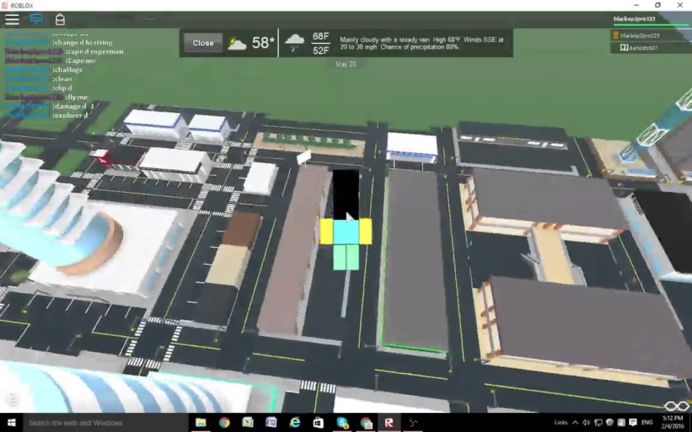Launch Google Chrome from the taskbar

pos(224,423)
